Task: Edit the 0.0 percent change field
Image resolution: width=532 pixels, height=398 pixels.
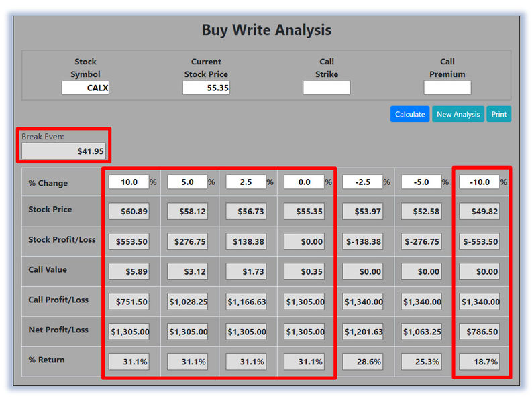Action: click(305, 182)
